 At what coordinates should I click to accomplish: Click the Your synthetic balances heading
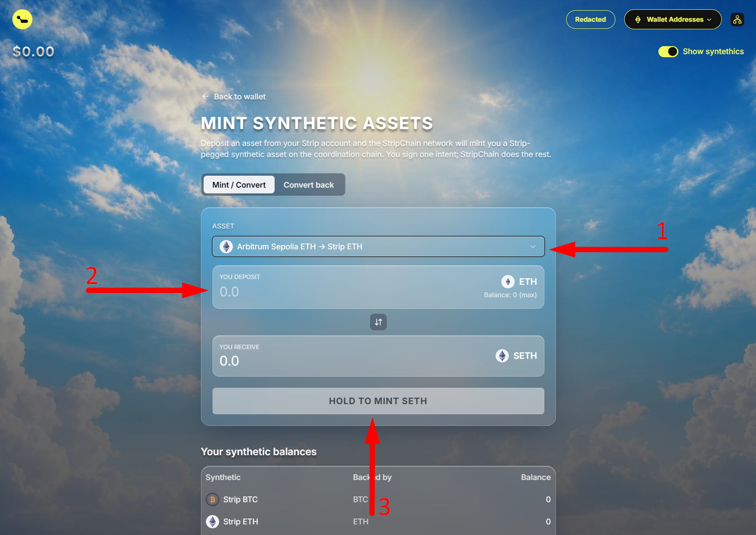[x=259, y=452]
